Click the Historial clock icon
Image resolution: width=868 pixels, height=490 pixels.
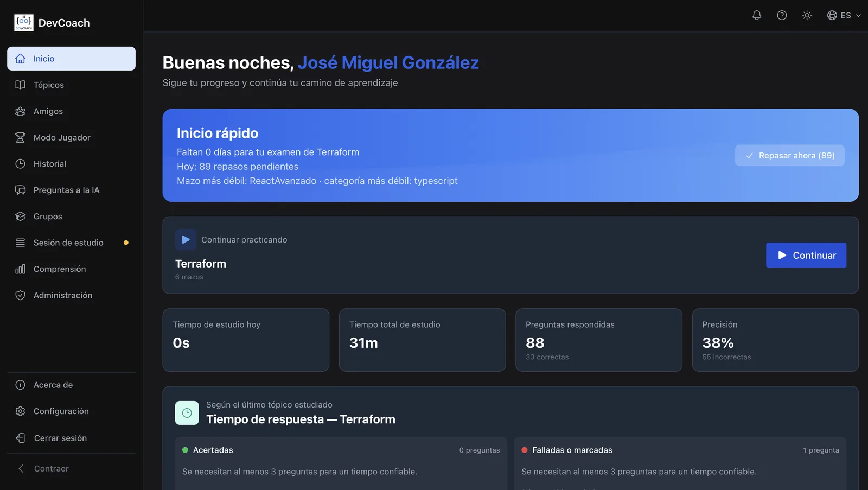pos(20,164)
